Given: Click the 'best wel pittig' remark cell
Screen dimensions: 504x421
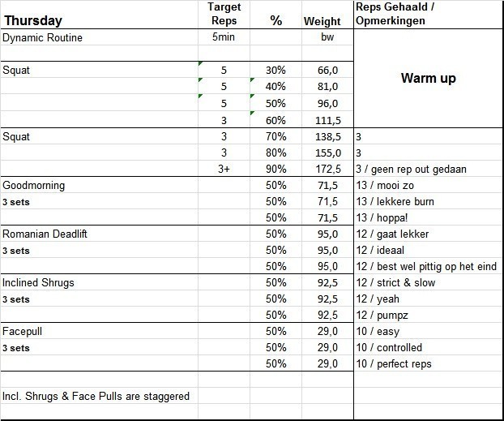Looking at the screenshot, I should [425, 266].
